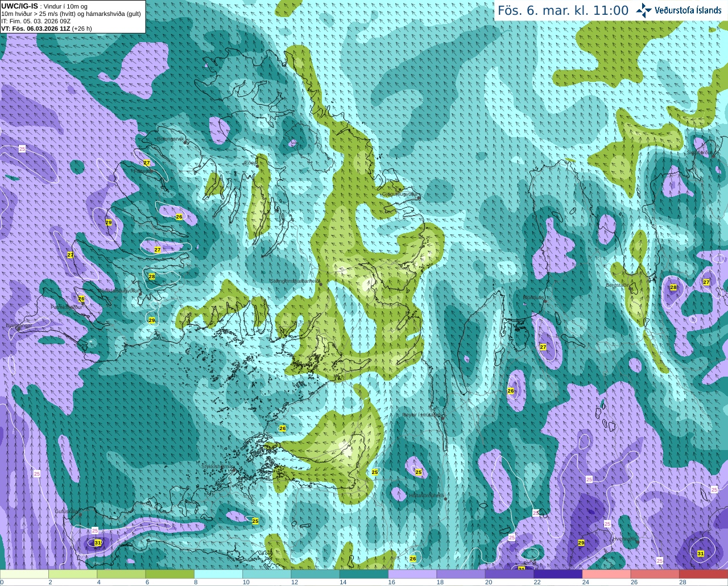Select the Siglufjörður station label
Viewport: 728px width, 586px height.
point(699,152)
